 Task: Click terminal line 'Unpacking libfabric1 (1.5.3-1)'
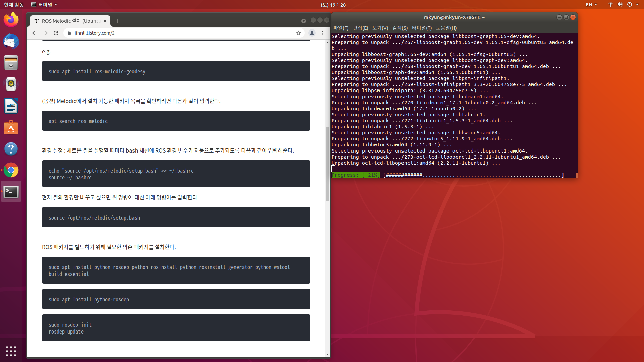click(383, 127)
